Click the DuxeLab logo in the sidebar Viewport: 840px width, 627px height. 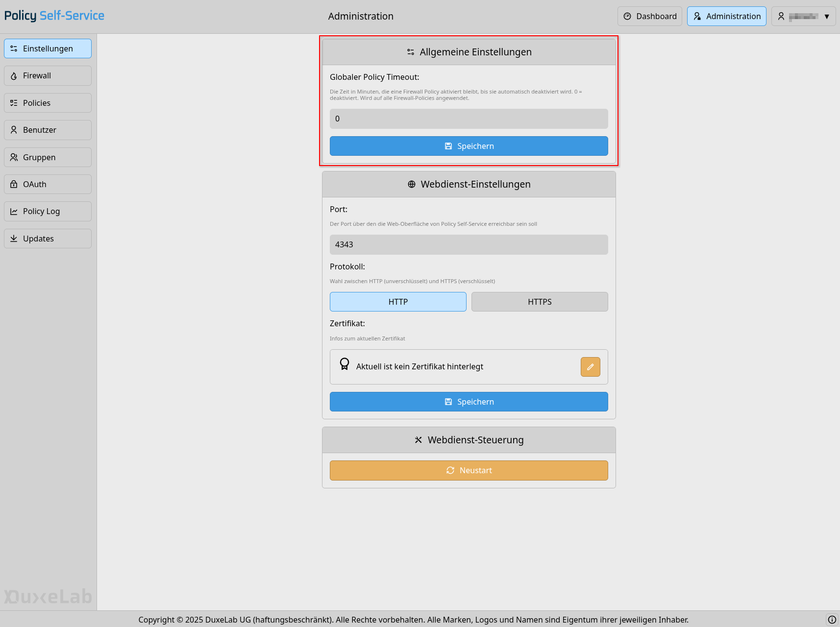(x=48, y=596)
